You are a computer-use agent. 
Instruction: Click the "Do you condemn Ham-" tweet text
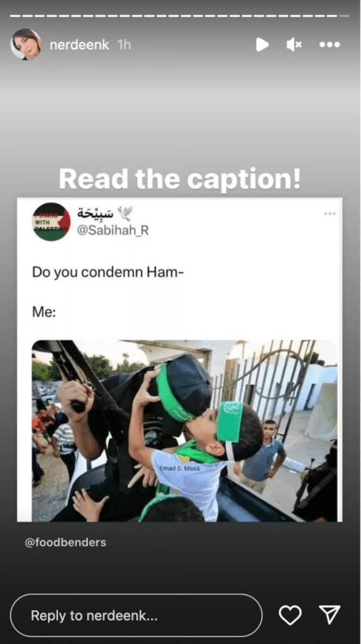point(107,273)
